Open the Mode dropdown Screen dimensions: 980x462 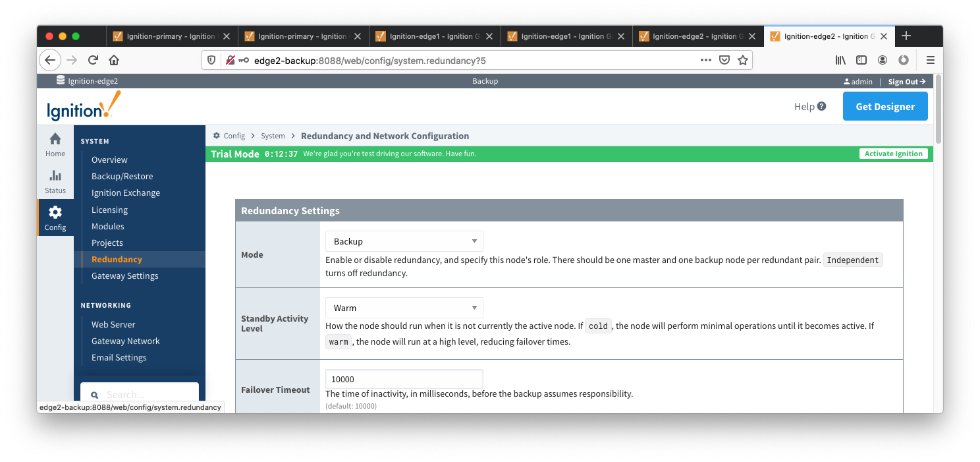coord(404,241)
